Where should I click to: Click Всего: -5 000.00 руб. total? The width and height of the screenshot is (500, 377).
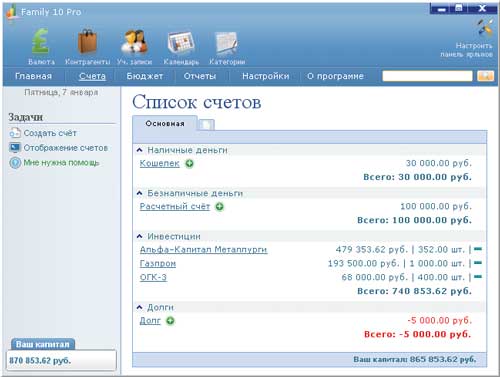[418, 334]
